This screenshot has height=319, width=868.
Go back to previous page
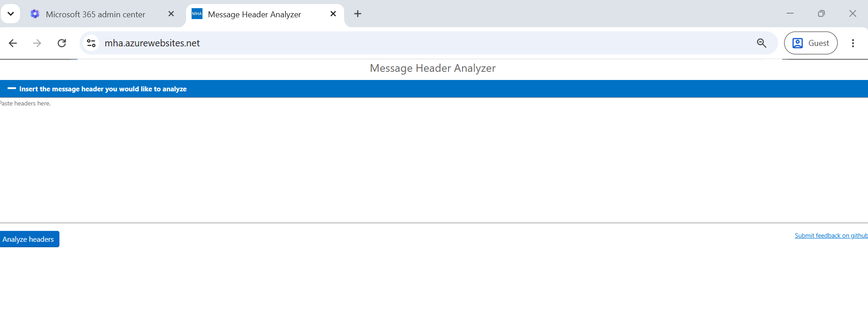(13, 43)
